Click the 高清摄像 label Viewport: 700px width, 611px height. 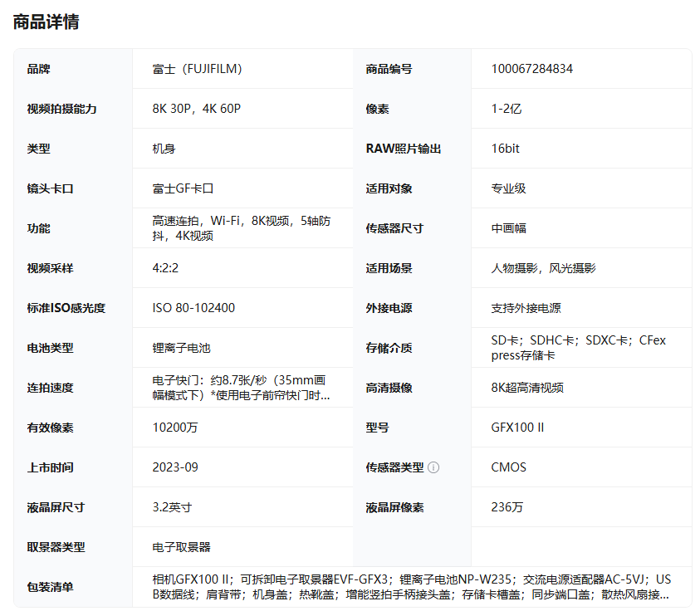click(x=389, y=388)
